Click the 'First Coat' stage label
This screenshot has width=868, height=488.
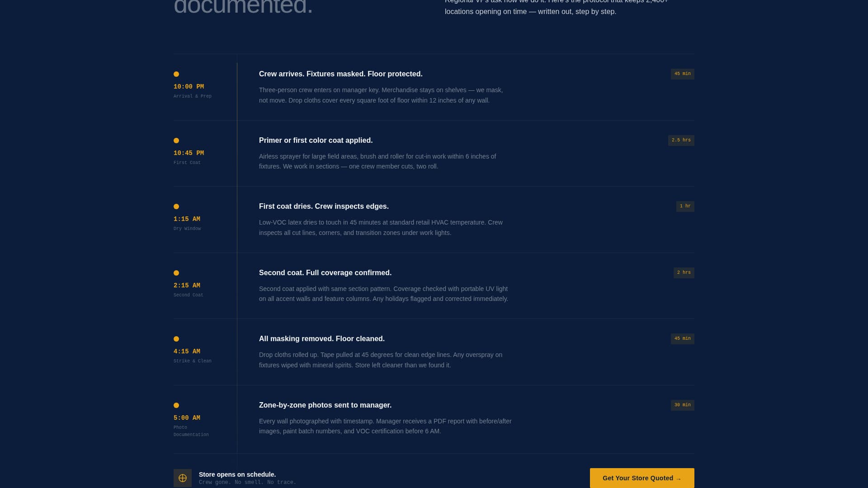(x=187, y=163)
